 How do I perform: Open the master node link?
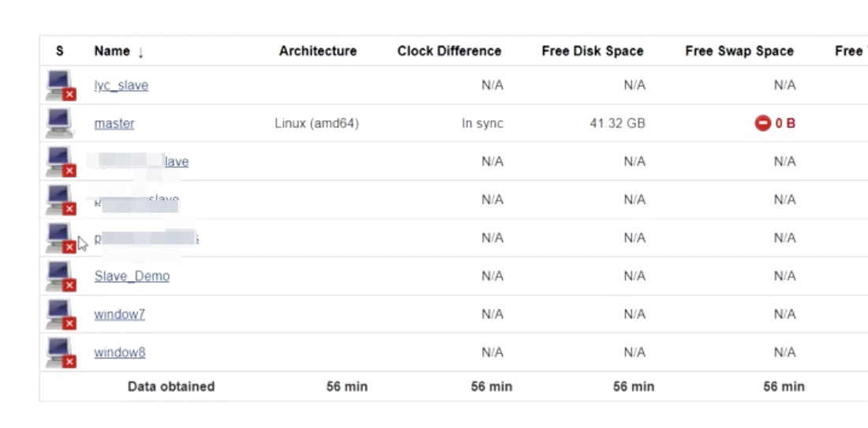click(x=114, y=124)
